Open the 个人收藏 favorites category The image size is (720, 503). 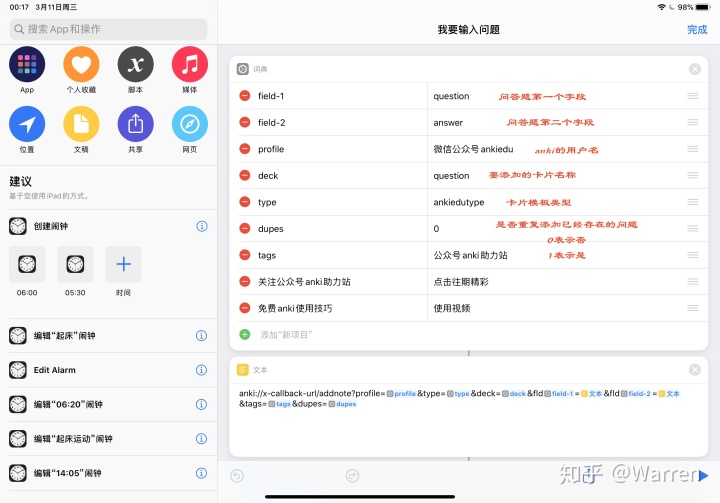81,64
